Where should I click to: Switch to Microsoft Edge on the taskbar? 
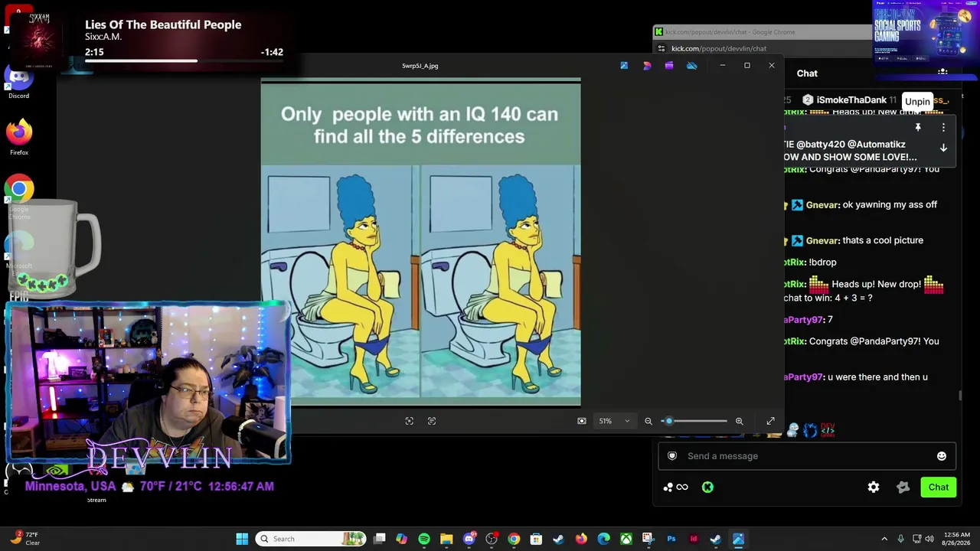click(604, 539)
